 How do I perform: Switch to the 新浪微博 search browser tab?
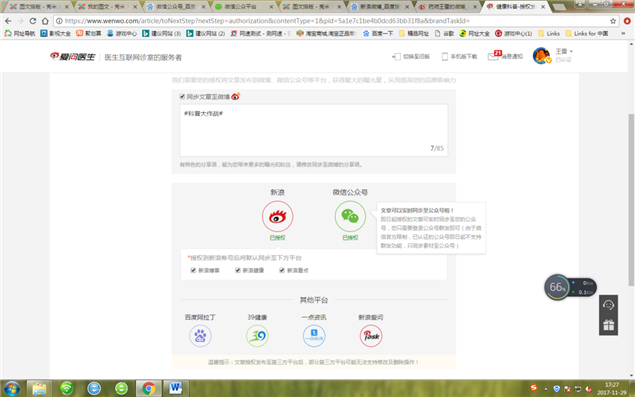(380, 7)
